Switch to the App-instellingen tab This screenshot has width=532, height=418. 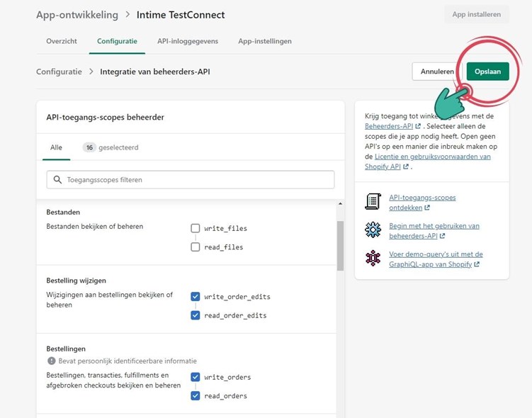point(264,41)
